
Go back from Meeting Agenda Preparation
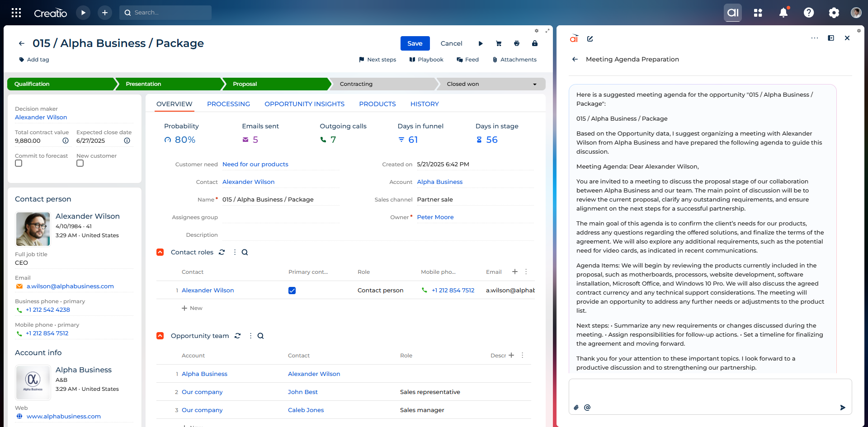coord(575,59)
